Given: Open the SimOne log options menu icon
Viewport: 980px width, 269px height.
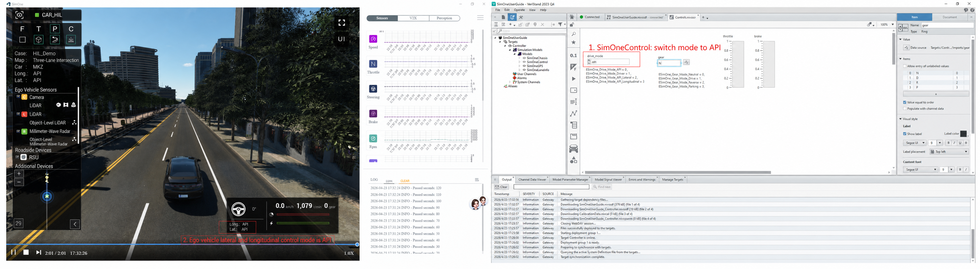Looking at the screenshot, I should pyautogui.click(x=477, y=180).
